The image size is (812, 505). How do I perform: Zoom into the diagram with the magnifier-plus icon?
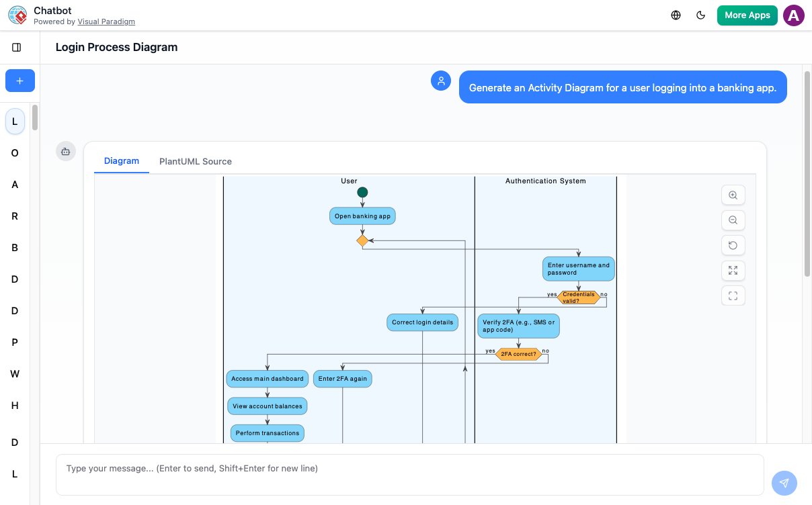tap(733, 195)
